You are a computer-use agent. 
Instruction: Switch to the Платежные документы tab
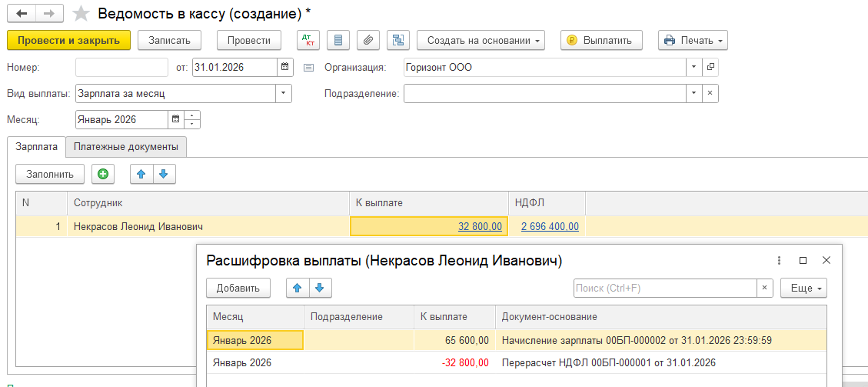point(126,146)
